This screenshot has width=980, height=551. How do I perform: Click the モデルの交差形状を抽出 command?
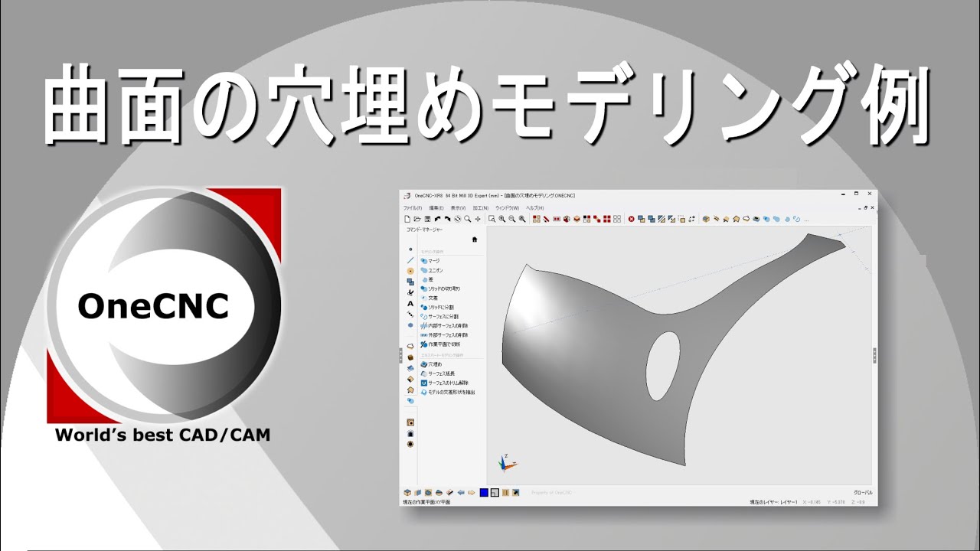point(448,392)
